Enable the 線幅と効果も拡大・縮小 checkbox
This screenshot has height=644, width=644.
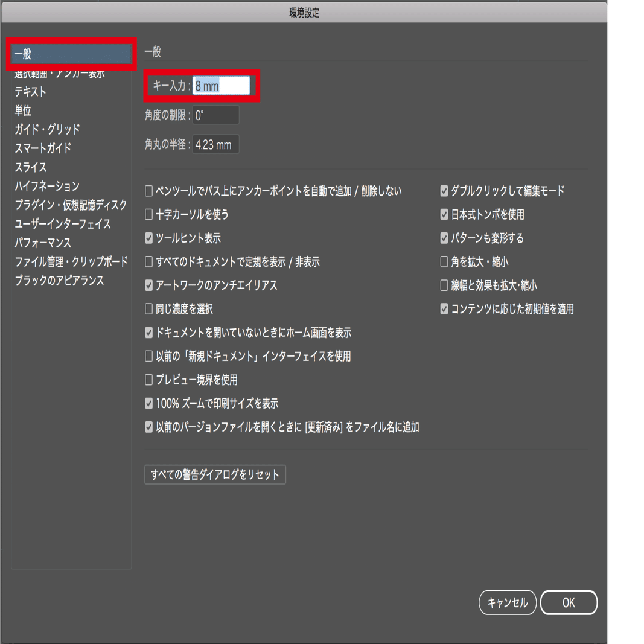click(444, 285)
